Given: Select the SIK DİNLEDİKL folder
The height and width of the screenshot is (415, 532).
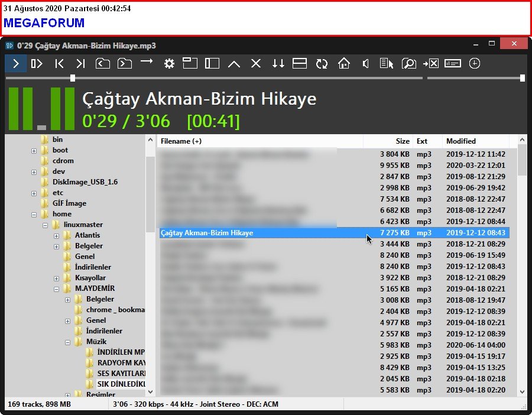Looking at the screenshot, I should pos(121,384).
